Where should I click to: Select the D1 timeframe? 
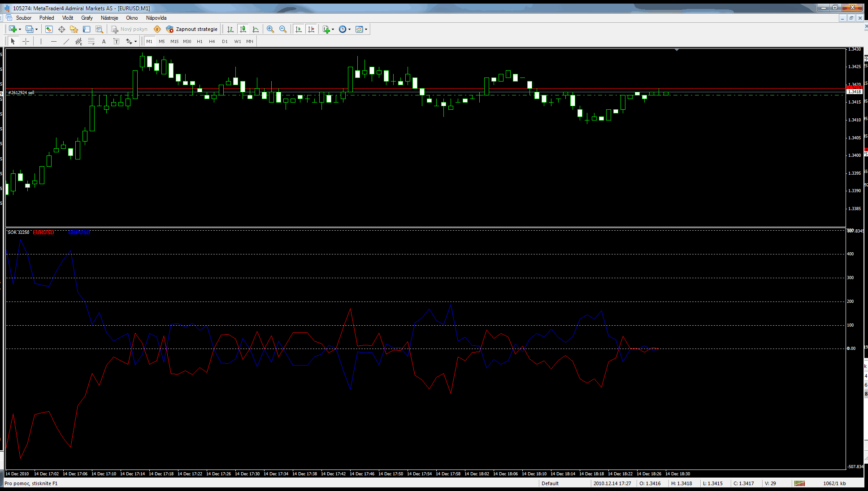[x=225, y=41]
